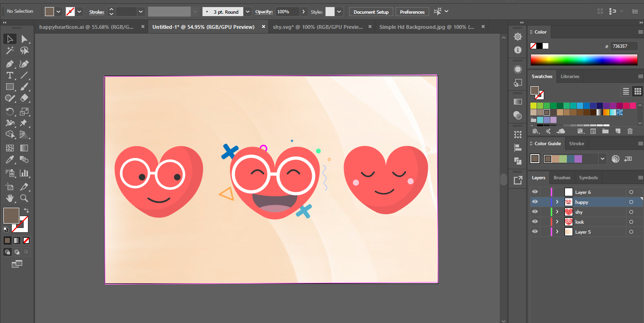Click the hex color input field
Image resolution: width=644 pixels, height=323 pixels.
pyautogui.click(x=623, y=45)
